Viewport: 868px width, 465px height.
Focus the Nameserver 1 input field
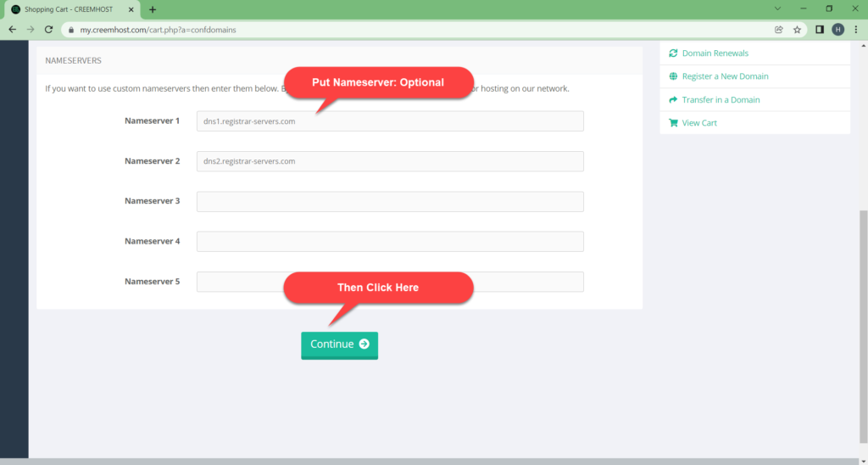pos(390,121)
